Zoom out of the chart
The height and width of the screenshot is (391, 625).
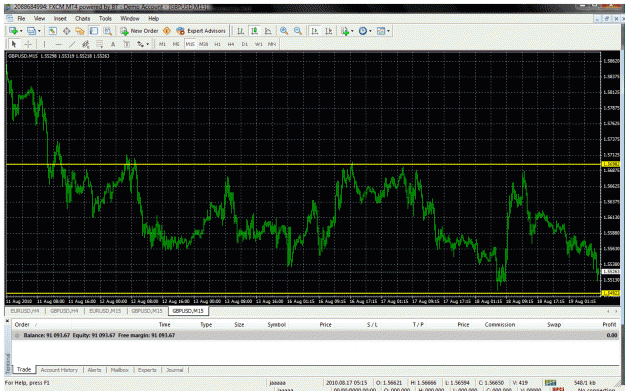coord(298,31)
